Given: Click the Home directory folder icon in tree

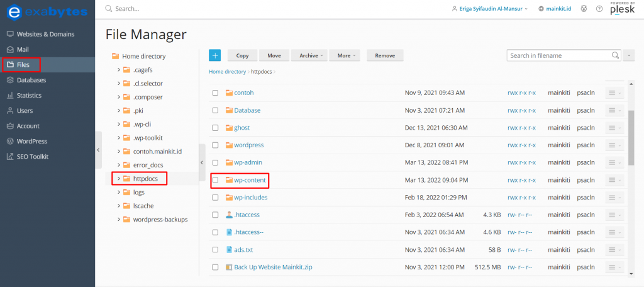Looking at the screenshot, I should point(116,57).
